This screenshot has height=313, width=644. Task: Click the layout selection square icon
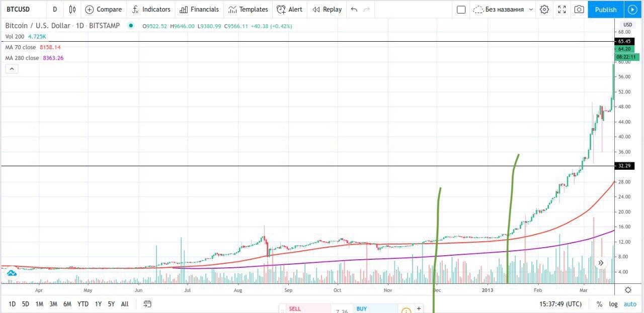461,9
